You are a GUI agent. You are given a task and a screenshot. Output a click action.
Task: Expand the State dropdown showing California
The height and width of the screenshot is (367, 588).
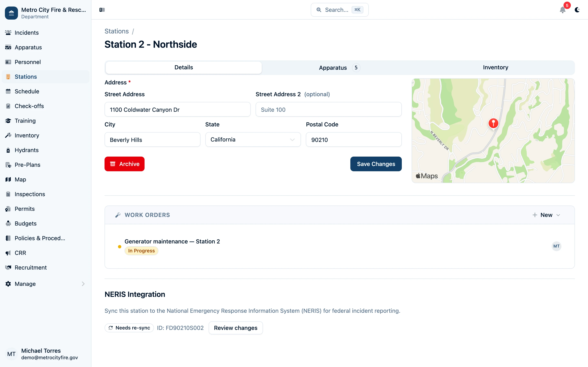click(253, 140)
